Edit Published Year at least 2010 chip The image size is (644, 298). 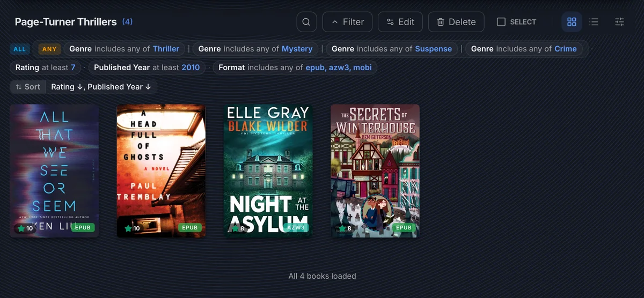point(147,68)
